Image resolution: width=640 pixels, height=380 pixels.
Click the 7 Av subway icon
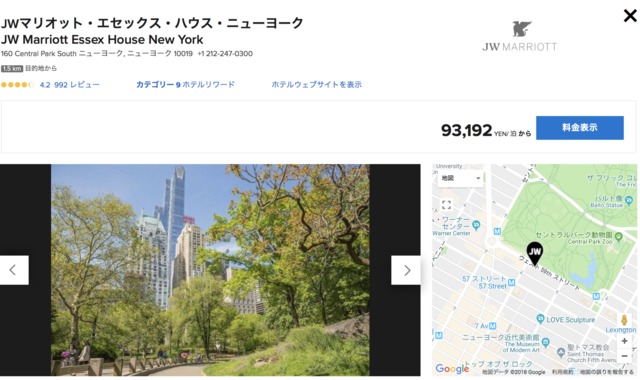point(493,326)
